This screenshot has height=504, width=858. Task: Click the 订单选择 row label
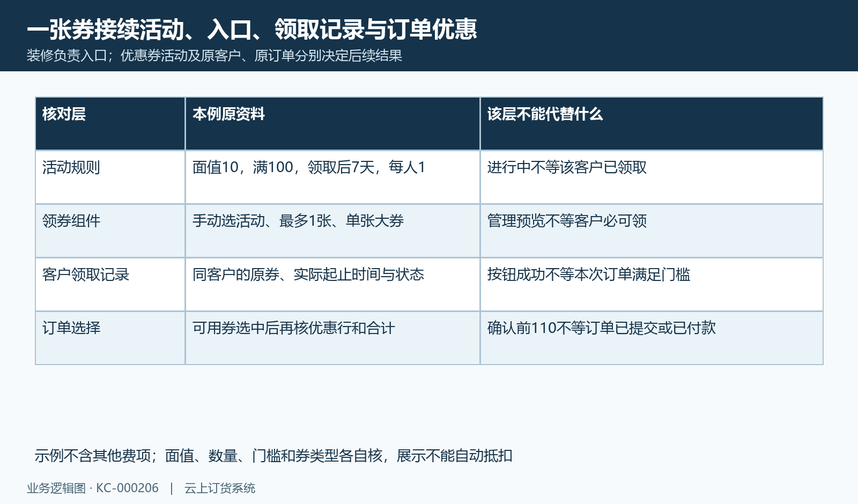pyautogui.click(x=110, y=338)
